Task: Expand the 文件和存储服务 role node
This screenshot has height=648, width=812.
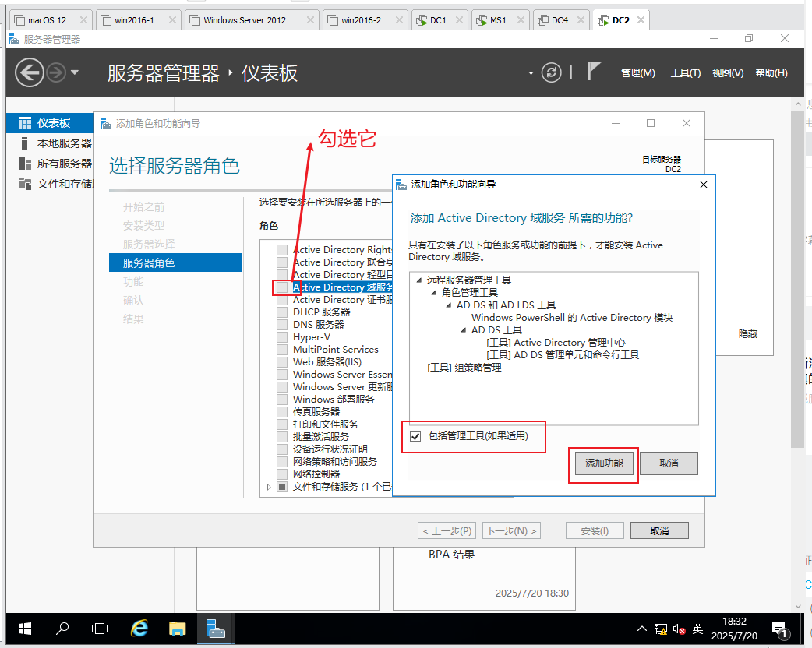Action: pyautogui.click(x=269, y=487)
